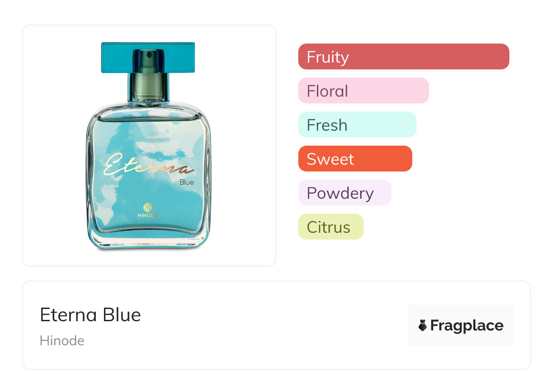Click the HINODE text printed on bottle
Image resolution: width=553 pixels, height=392 pixels.
pyautogui.click(x=147, y=216)
